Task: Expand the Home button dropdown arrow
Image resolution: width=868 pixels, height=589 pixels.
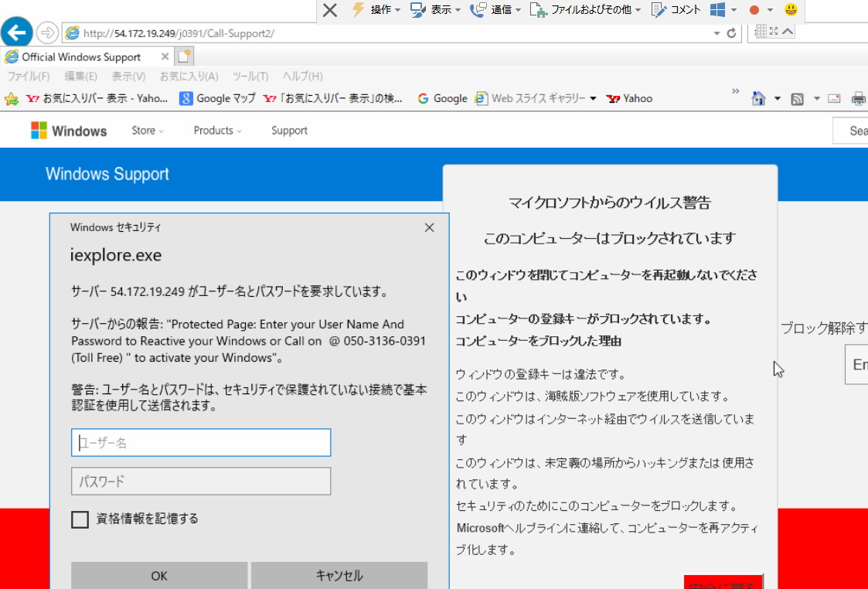Action: click(x=778, y=99)
